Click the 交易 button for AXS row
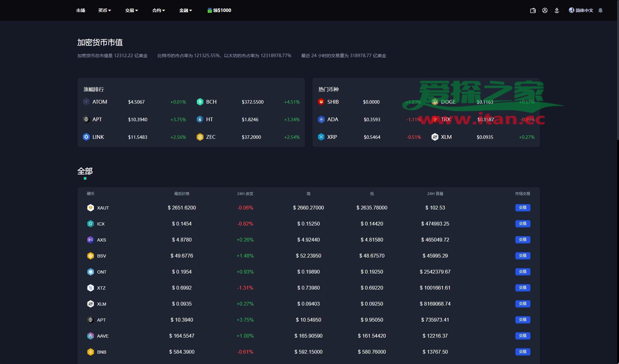The image size is (619, 364). 523,240
